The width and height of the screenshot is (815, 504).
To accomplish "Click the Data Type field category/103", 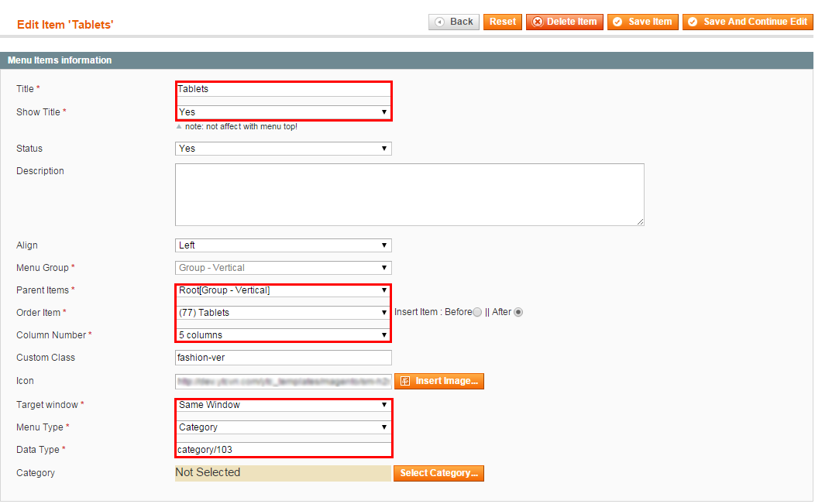I will point(284,450).
